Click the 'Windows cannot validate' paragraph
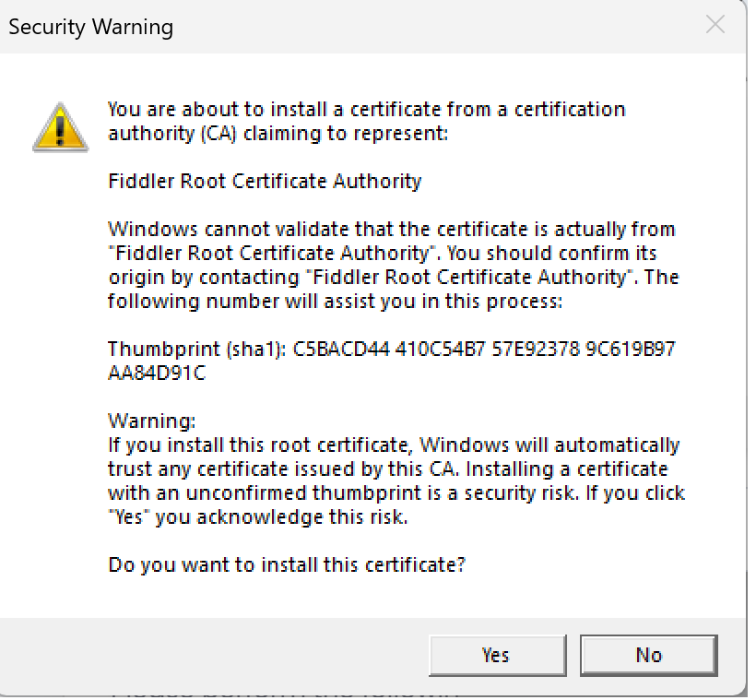The height and width of the screenshot is (700, 756). click(x=394, y=265)
